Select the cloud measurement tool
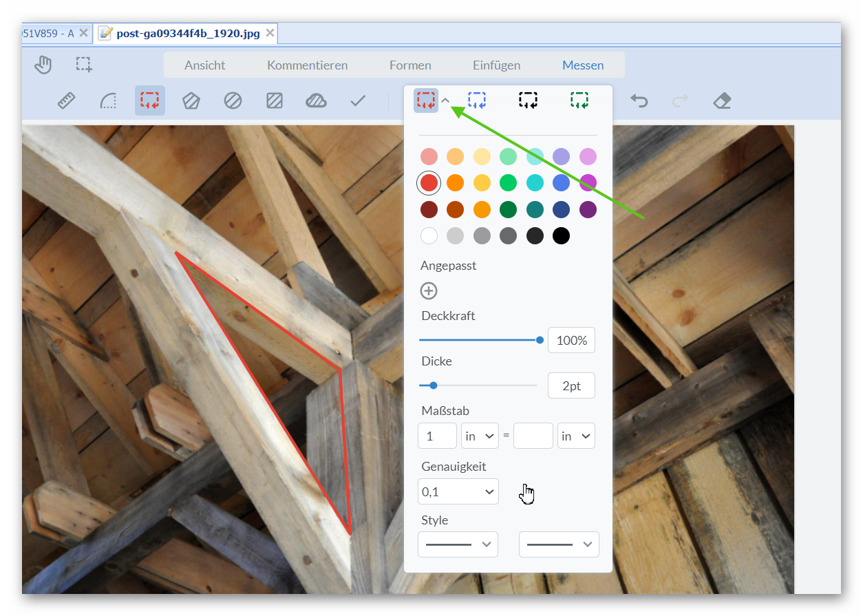The image size is (863, 616). (316, 101)
